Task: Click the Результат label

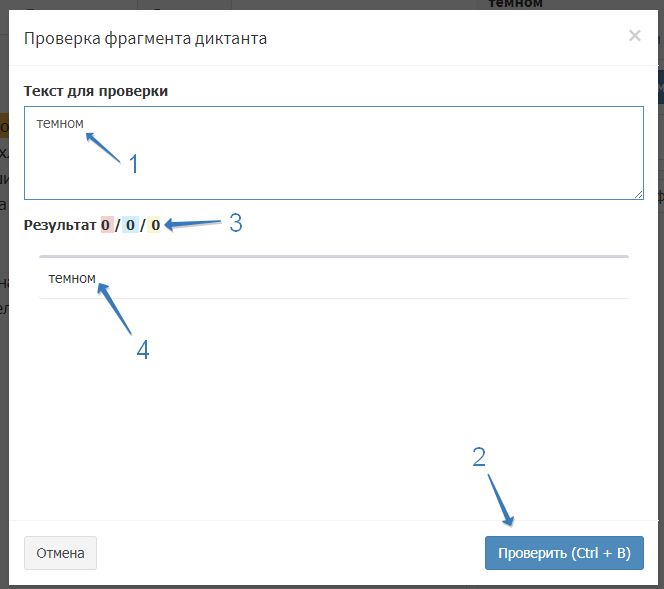Action: click(60, 225)
